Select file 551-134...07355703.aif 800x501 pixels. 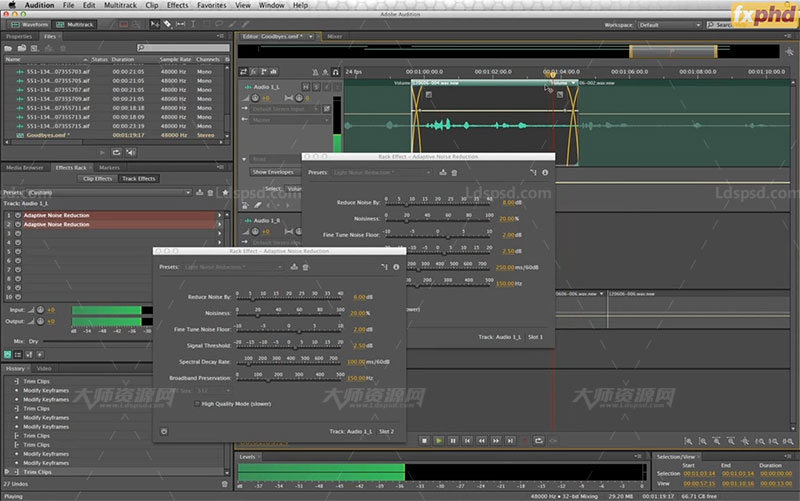pos(116,72)
